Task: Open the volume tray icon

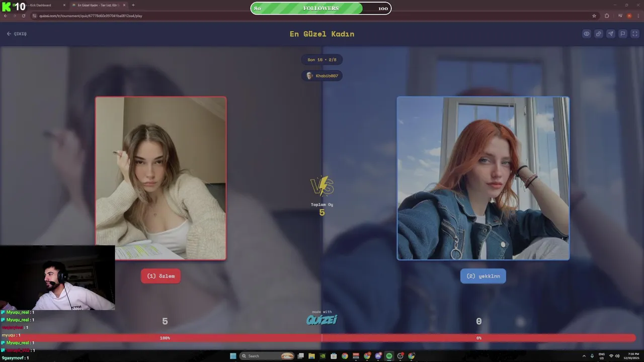Action: 617,356
